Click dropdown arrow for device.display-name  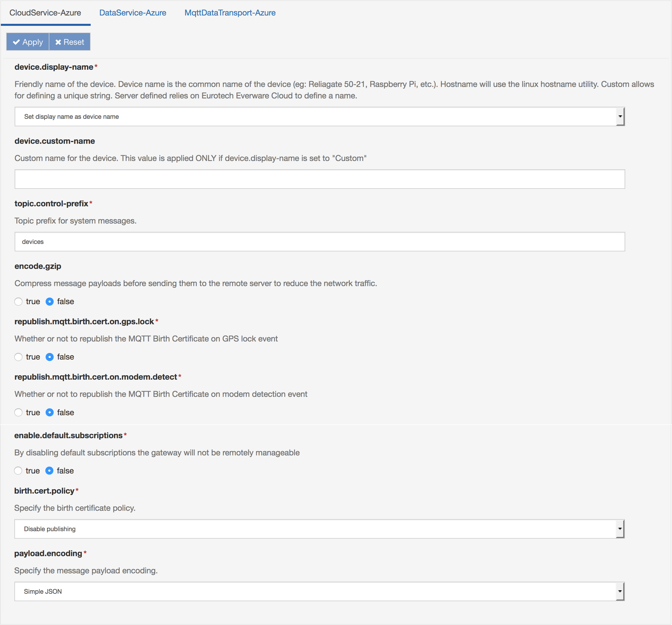coord(620,116)
